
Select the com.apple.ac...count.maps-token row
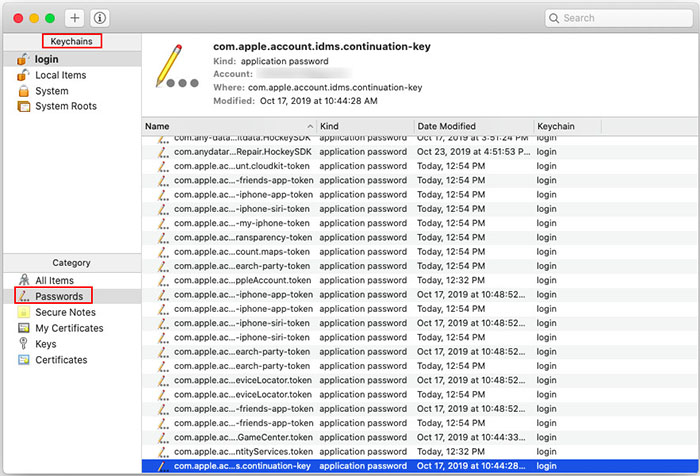[420, 252]
